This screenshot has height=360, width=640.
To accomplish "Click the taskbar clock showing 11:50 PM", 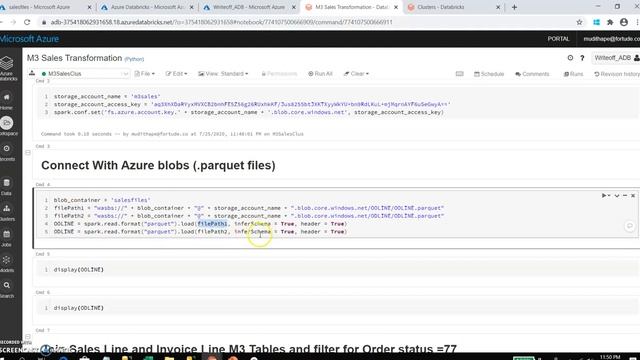I will click(610, 357).
